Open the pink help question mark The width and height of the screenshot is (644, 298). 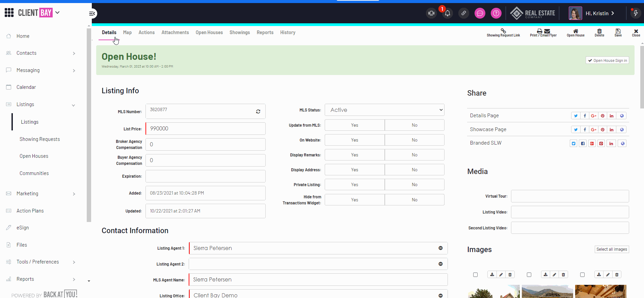[x=496, y=14]
